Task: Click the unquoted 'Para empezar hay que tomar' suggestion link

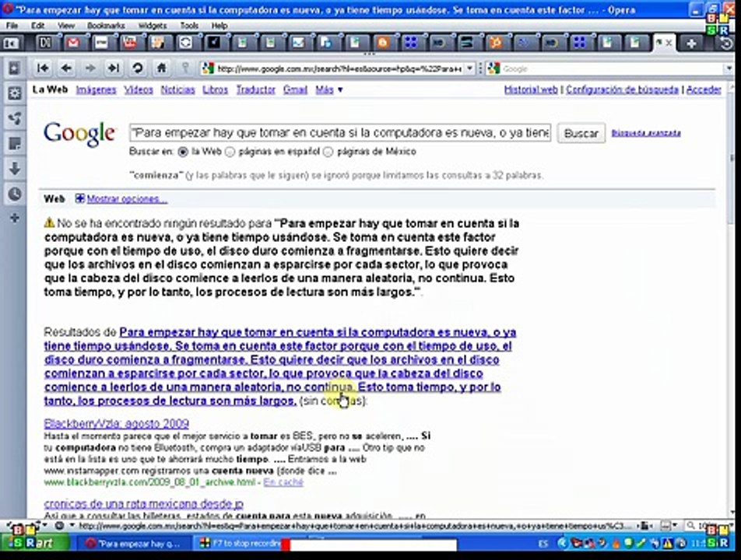Action: point(279,366)
